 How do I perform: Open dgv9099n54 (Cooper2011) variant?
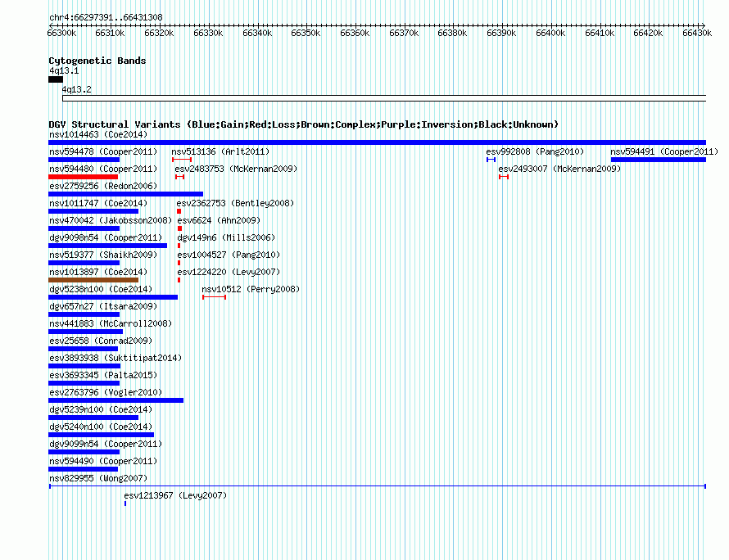[x=106, y=445]
